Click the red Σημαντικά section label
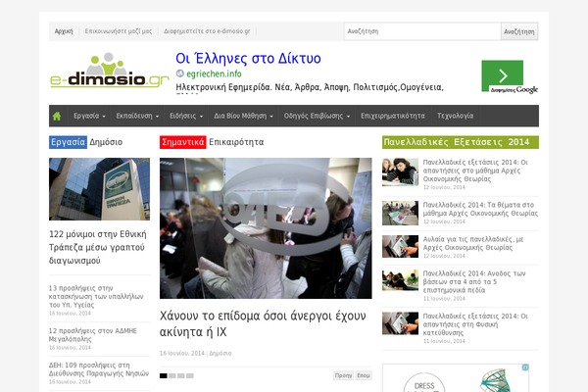 [183, 142]
